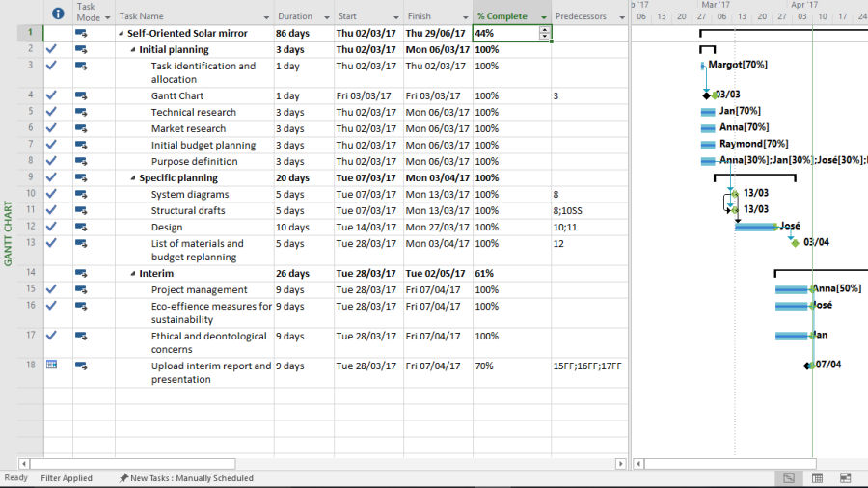Click the task mode icon for Design row
This screenshot has height=488, width=868.
tap(81, 227)
